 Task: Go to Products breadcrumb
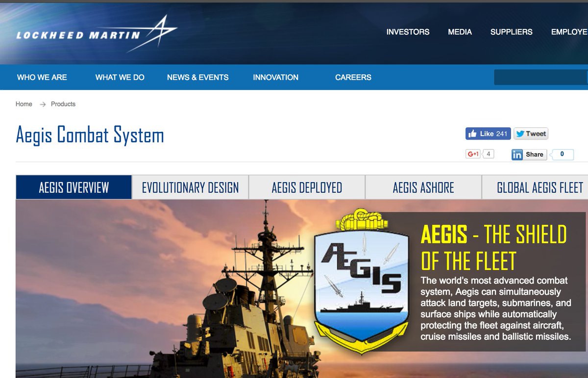[63, 104]
